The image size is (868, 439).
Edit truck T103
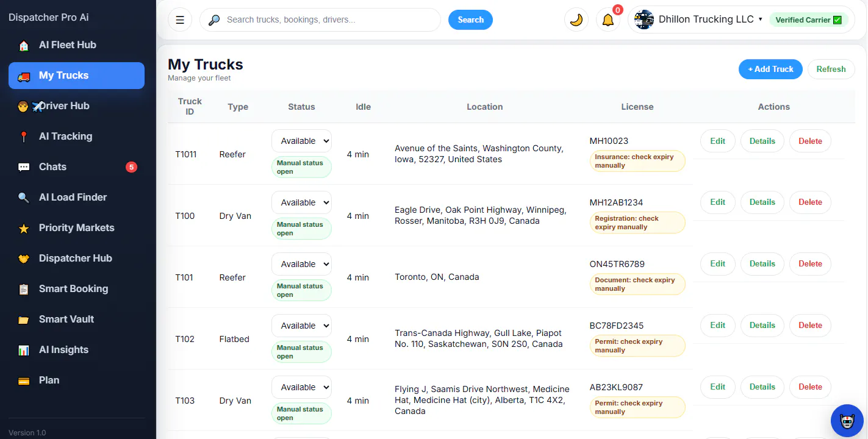717,387
